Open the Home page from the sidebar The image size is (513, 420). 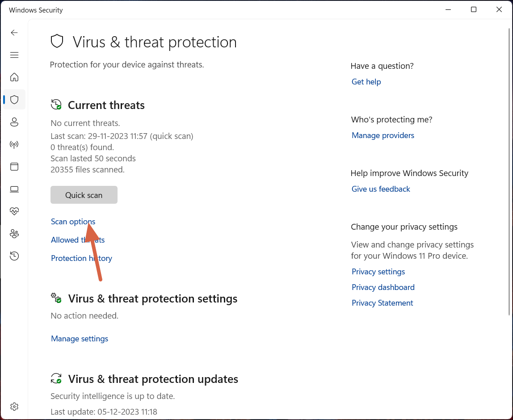[x=14, y=77]
